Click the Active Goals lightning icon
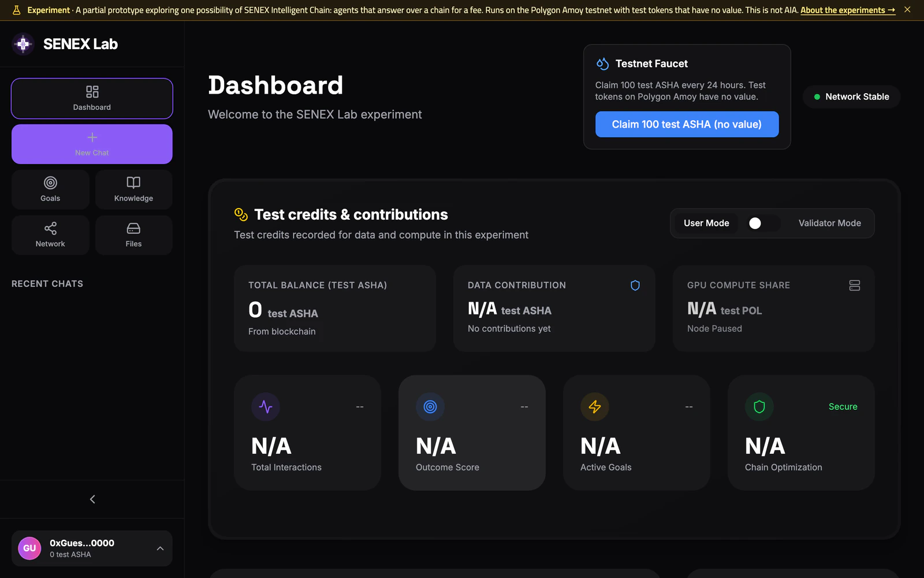The width and height of the screenshot is (924, 578). point(595,407)
